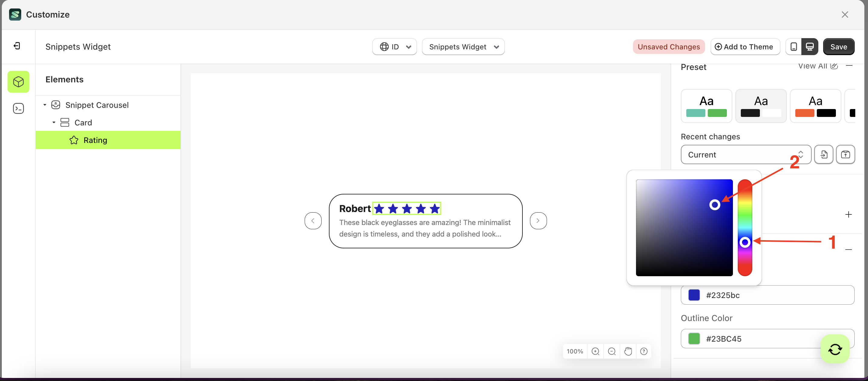
Task: Open the console panel icon below Elements icon
Action: pyautogui.click(x=18, y=108)
